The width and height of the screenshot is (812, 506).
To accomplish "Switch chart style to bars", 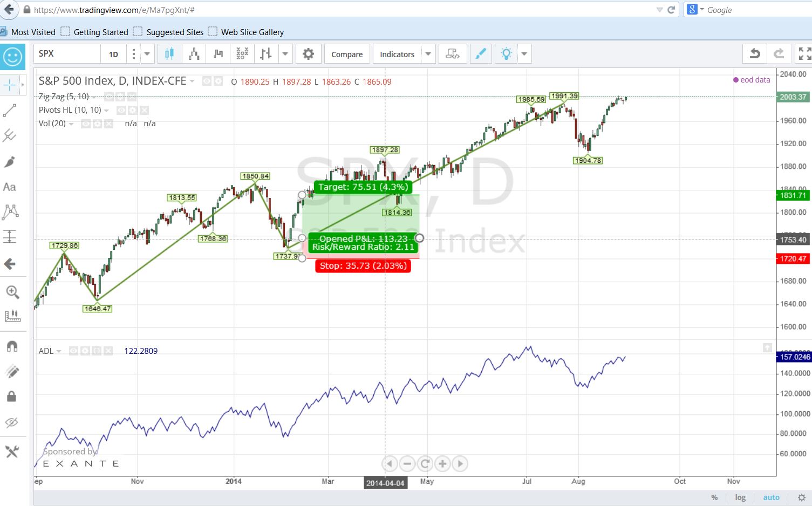I will point(266,54).
